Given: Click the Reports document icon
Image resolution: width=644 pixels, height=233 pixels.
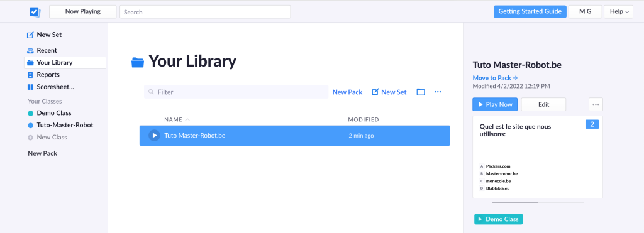Looking at the screenshot, I should pyautogui.click(x=30, y=75).
